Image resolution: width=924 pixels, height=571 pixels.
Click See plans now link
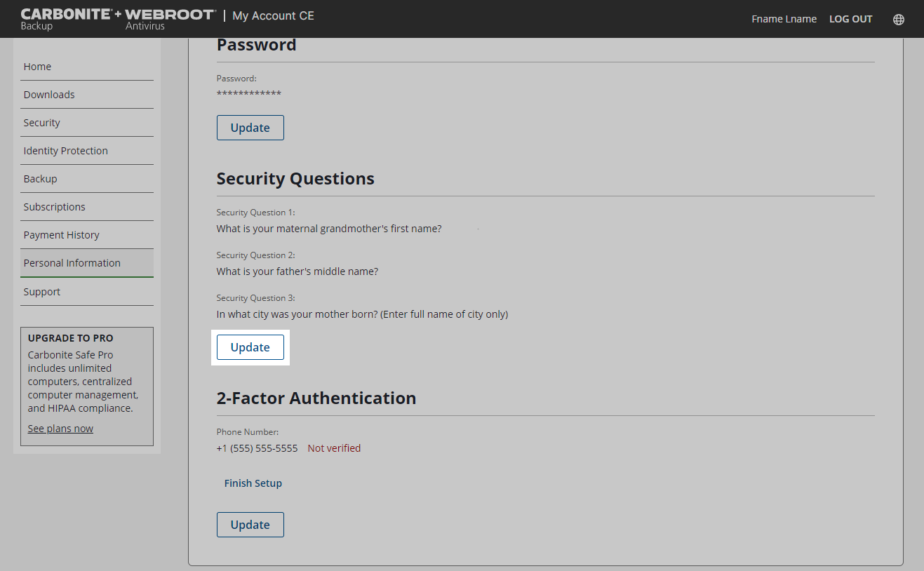point(60,429)
